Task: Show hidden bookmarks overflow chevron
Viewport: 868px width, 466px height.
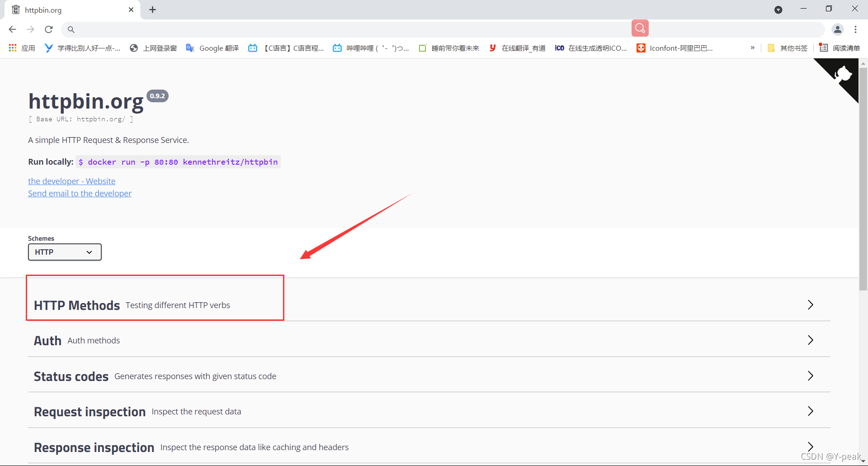Action: 752,48
